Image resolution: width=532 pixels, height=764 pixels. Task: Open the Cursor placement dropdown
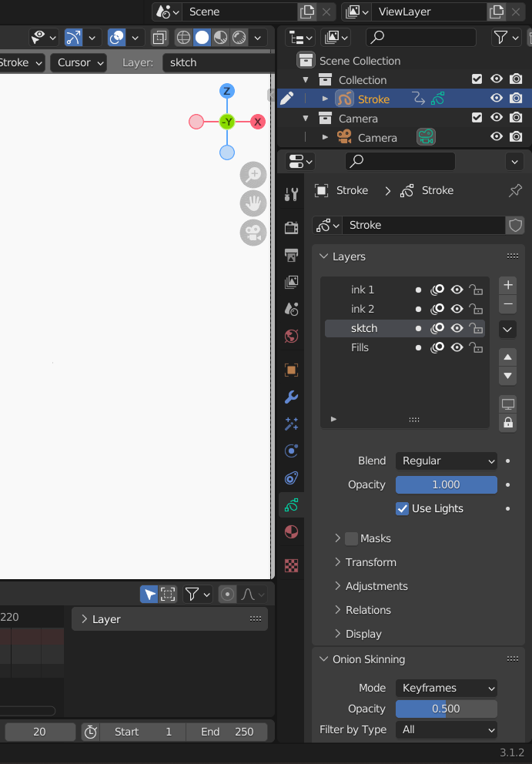click(79, 62)
